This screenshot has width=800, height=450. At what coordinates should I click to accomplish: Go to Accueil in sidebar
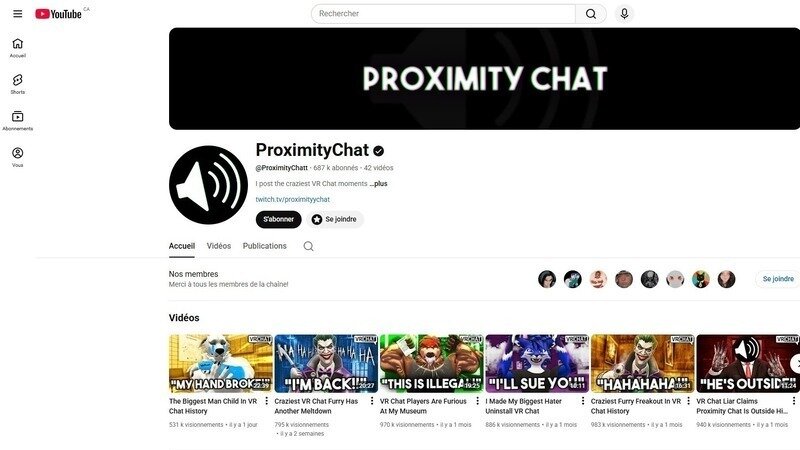click(18, 48)
